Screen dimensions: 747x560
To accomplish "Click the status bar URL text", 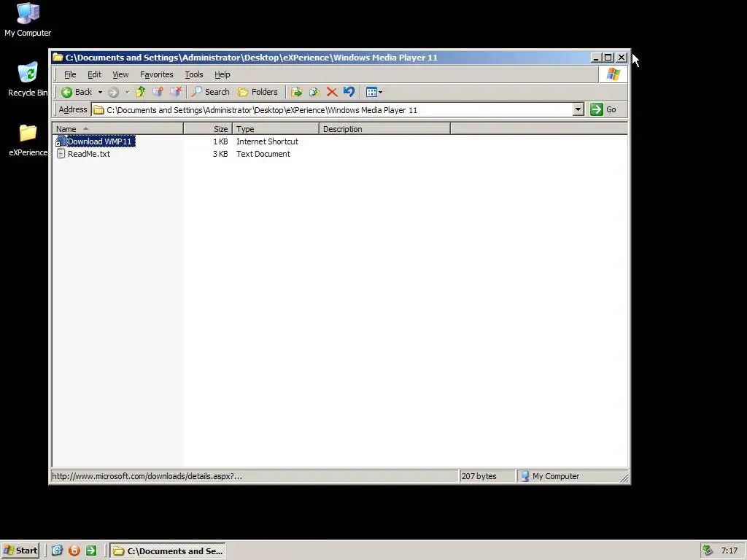I will [x=147, y=476].
